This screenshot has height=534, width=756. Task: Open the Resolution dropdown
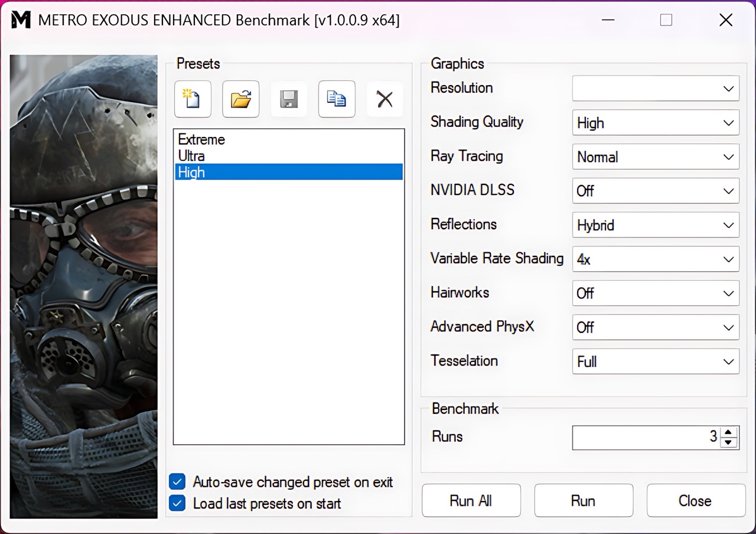656,89
